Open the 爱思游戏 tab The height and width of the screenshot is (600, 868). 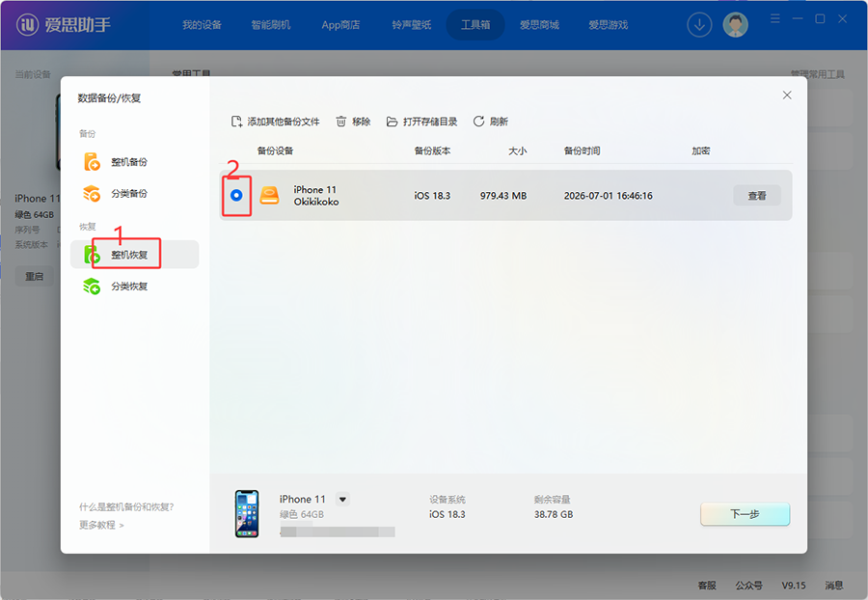[x=608, y=25]
